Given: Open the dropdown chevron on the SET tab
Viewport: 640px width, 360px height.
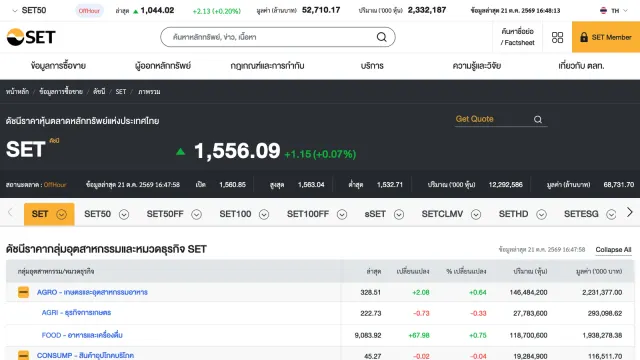Looking at the screenshot, I should coord(61,214).
